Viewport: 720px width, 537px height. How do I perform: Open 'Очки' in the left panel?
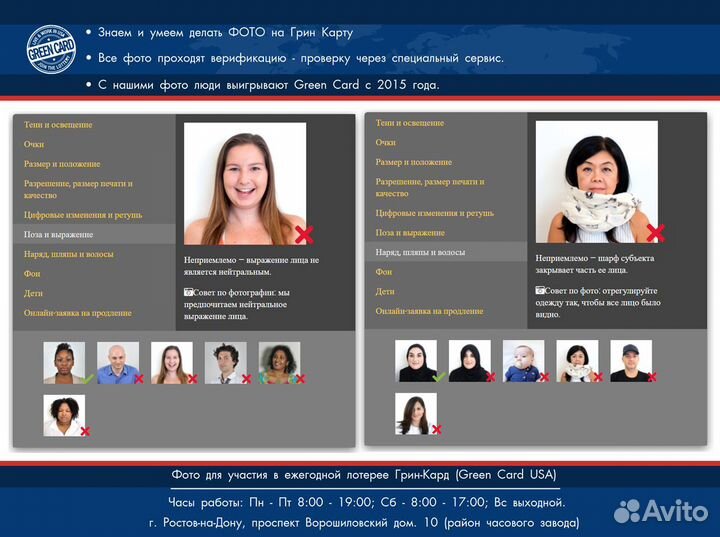tap(34, 144)
